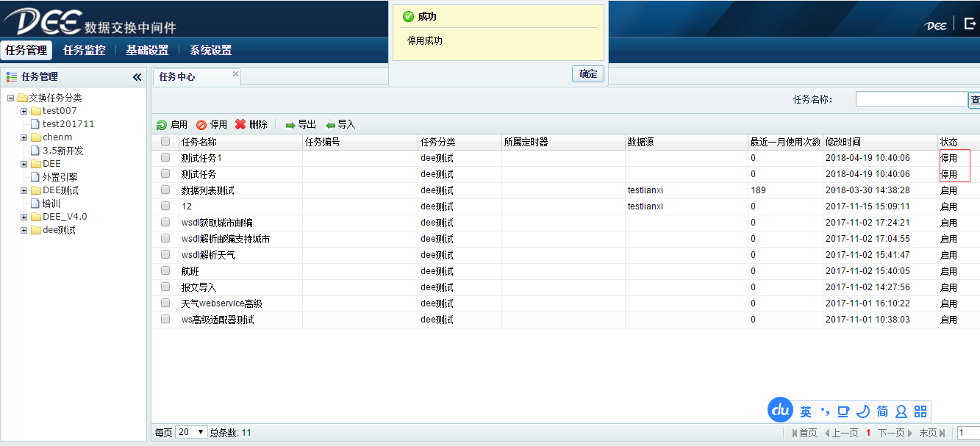Click the logout icon at top right
The height and width of the screenshot is (446, 980).
point(970,24)
